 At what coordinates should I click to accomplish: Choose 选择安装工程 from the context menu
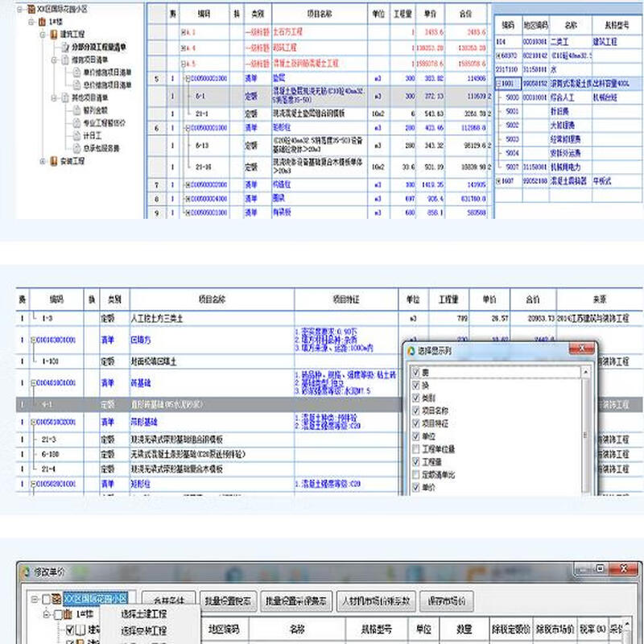143,629
